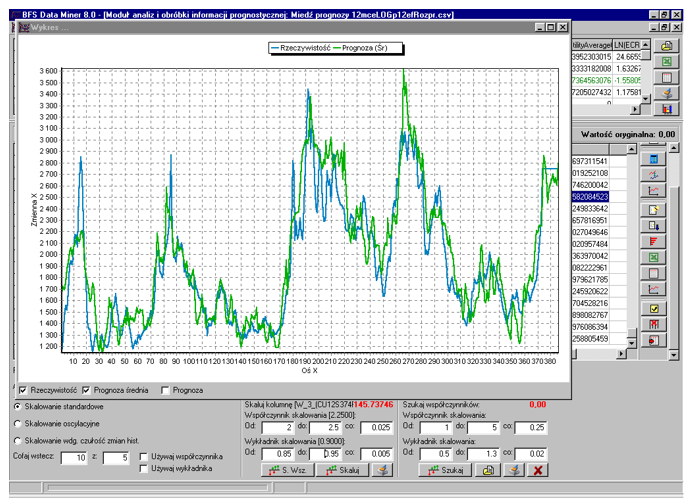The width and height of the screenshot is (690, 500).
Task: Click the Skaluj button
Action: 343,470
